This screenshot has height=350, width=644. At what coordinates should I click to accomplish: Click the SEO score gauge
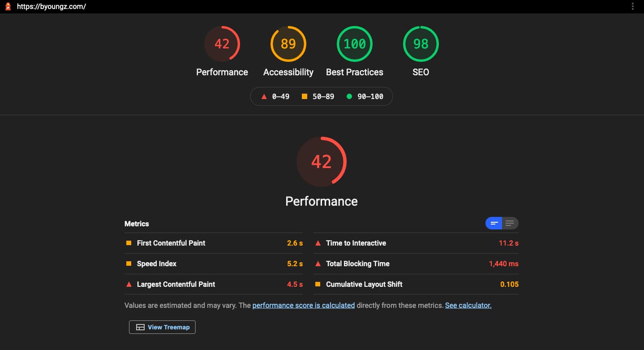[421, 44]
